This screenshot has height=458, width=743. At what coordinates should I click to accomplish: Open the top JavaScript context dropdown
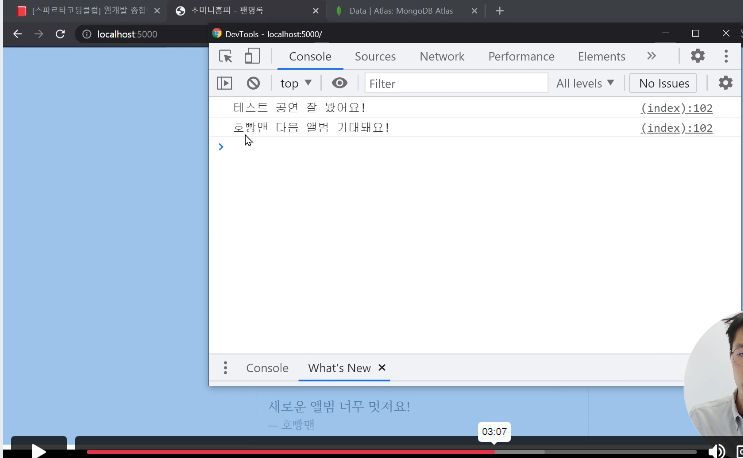point(296,83)
